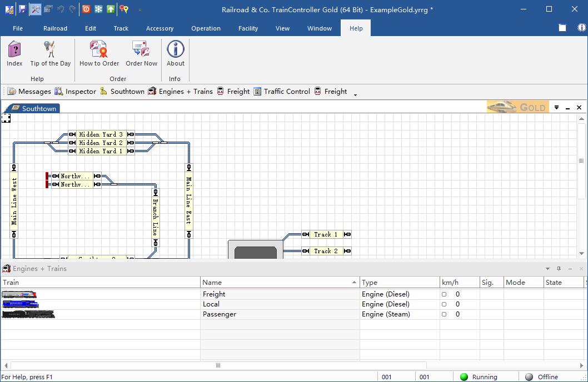Open Inspector in the window bar
Viewport: 588px width, 382px height.
pyautogui.click(x=76, y=92)
